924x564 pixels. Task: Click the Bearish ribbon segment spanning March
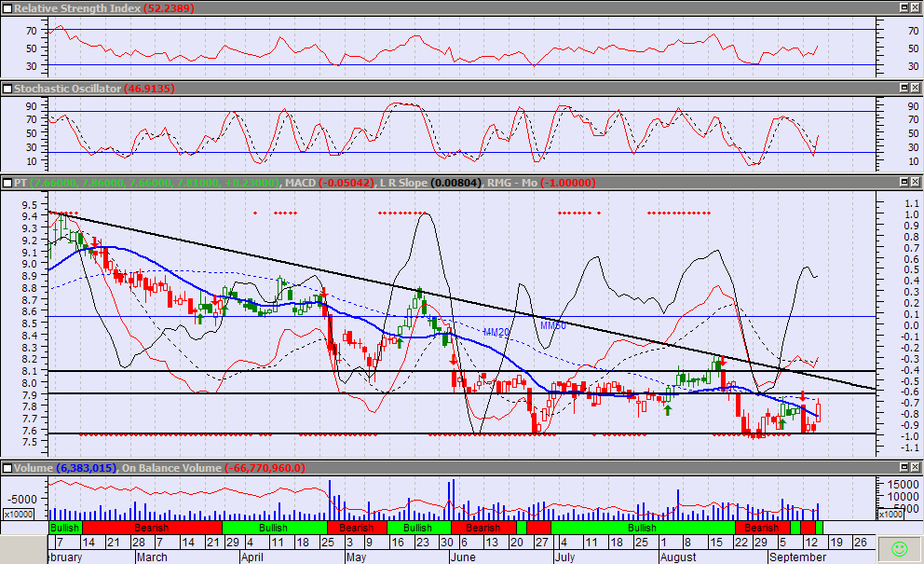(152, 528)
